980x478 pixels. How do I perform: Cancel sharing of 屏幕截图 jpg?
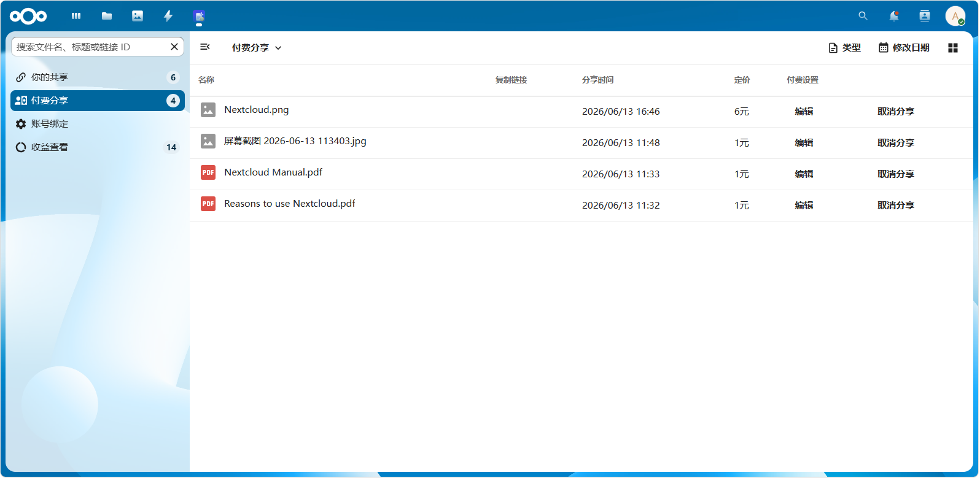pyautogui.click(x=896, y=143)
